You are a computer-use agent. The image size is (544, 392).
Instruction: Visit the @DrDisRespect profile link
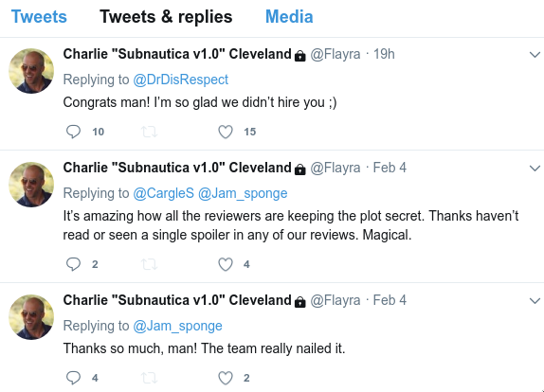(180, 80)
